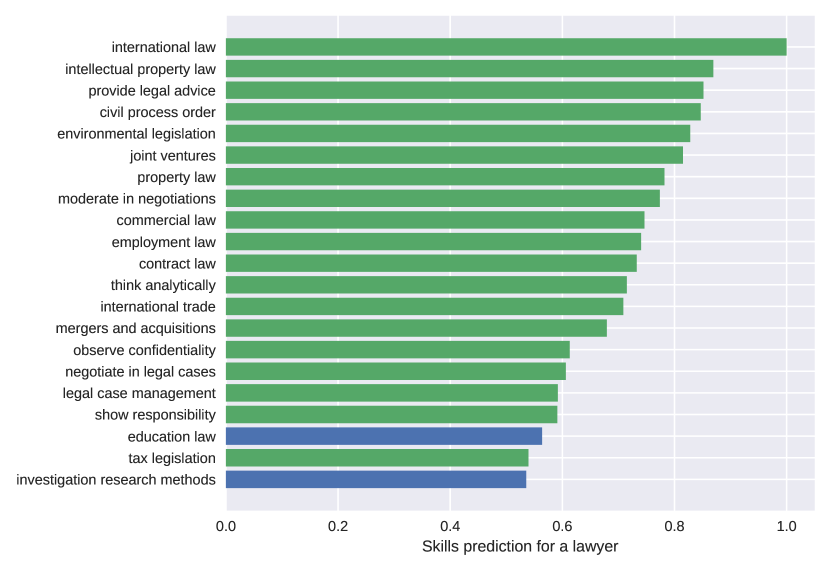This screenshot has height=571, width=830.
Task: Select the property law bar
Action: (x=445, y=177)
